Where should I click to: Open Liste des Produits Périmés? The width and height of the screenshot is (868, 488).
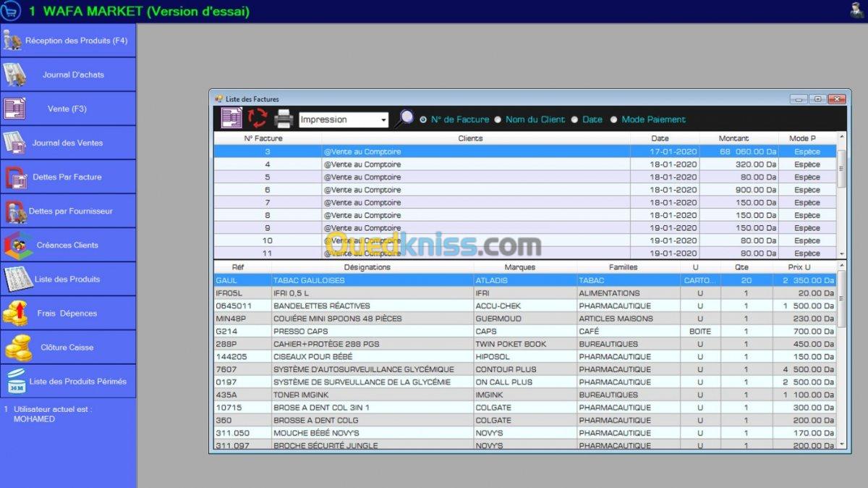[68, 382]
